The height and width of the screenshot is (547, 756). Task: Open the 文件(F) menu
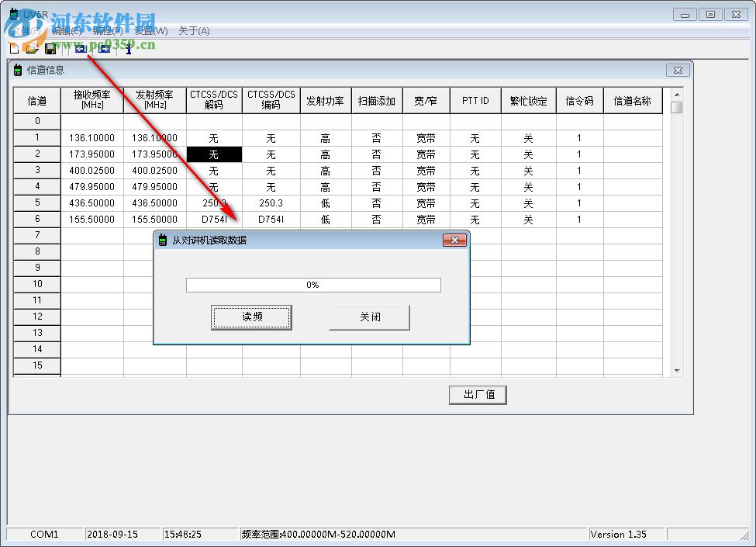[26, 31]
